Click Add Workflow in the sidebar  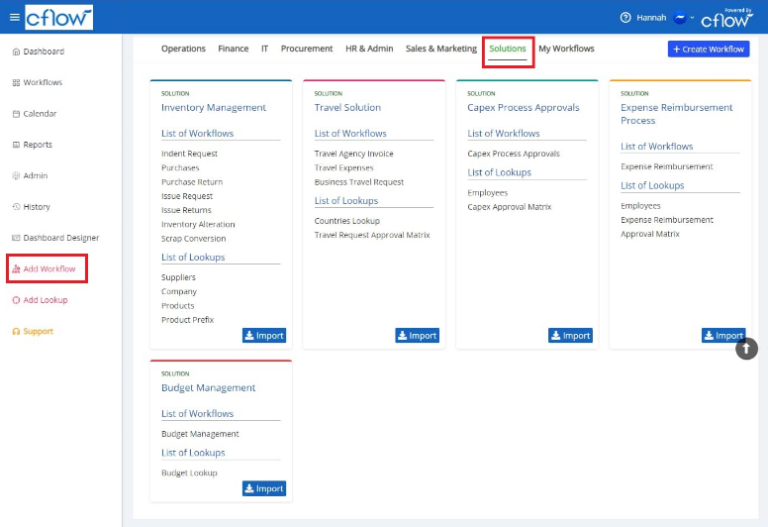pos(48,269)
